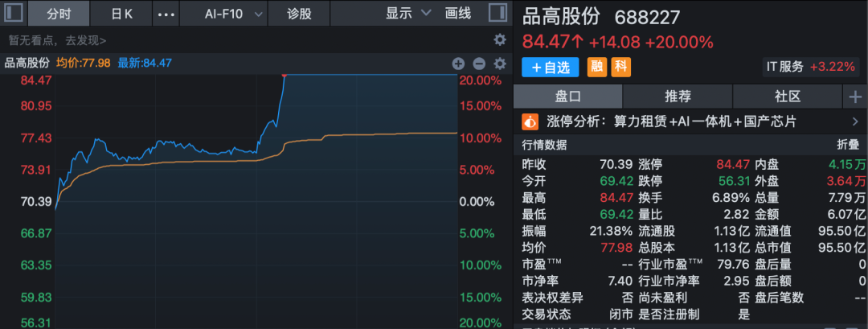
Task: Click the 均价:77.98 legend label
Action: tap(84, 64)
